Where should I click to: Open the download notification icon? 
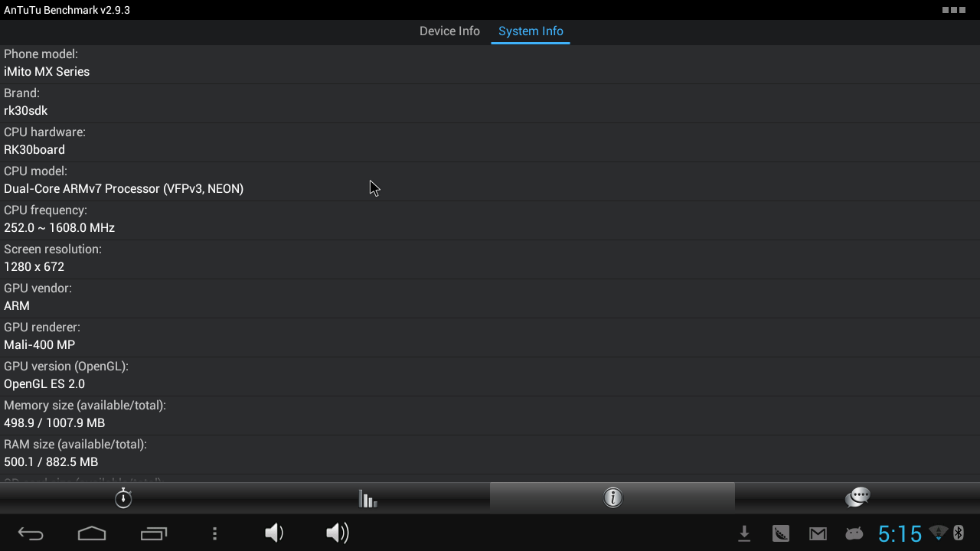[x=743, y=533]
